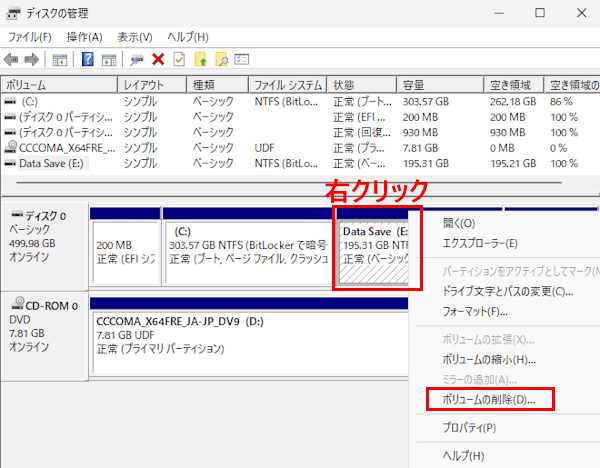
Task: Click the 303.57 GB capacity cell
Action: (426, 101)
